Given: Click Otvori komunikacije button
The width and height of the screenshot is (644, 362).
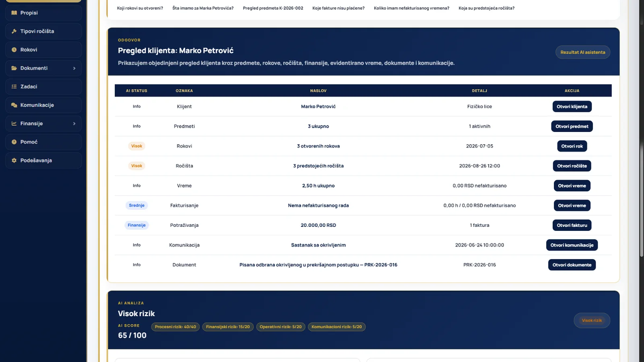Looking at the screenshot, I should (x=572, y=245).
